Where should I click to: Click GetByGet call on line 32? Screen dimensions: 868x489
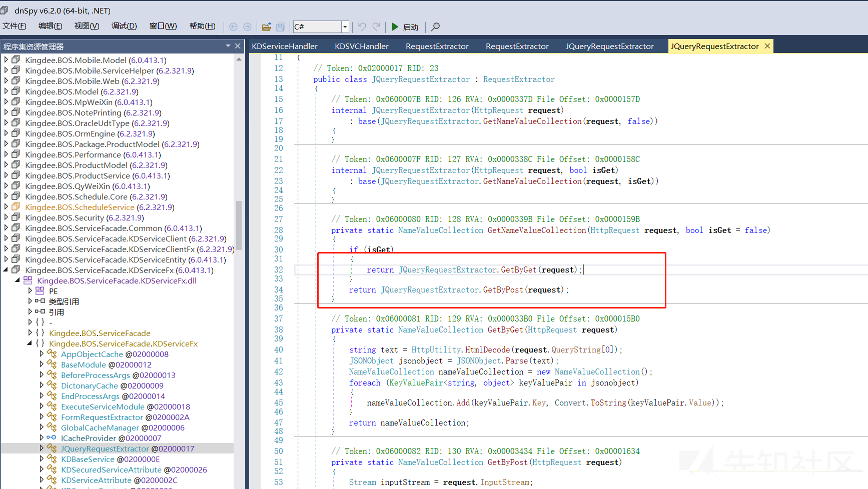tap(519, 270)
